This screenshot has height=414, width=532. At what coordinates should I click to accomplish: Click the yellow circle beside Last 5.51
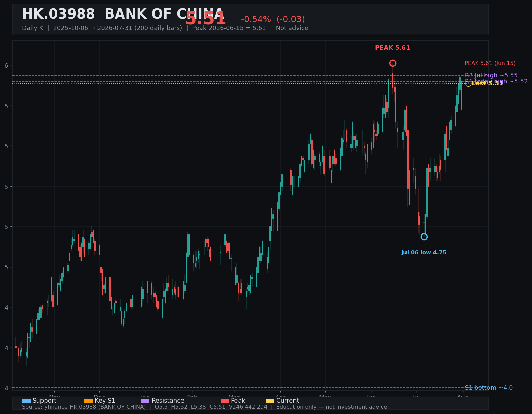tap(468, 83)
